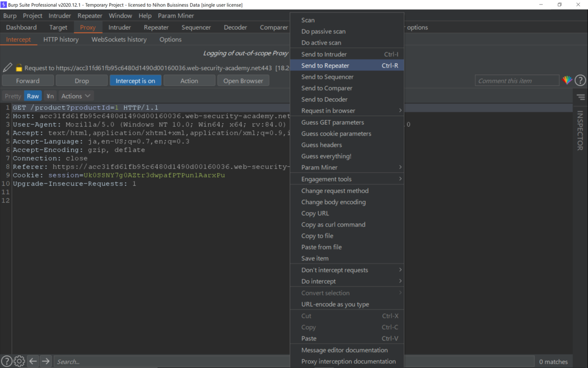The image size is (588, 368).
Task: Click the Drop button
Action: tap(82, 81)
